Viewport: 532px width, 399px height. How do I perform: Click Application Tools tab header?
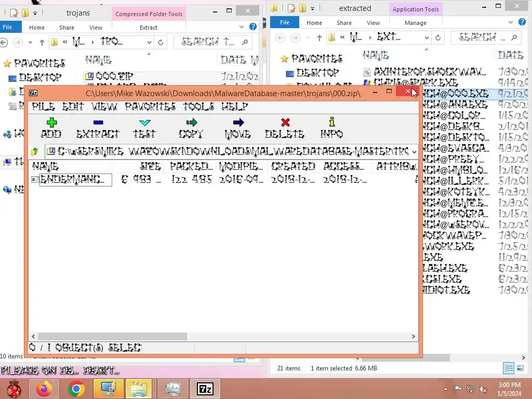point(416,9)
